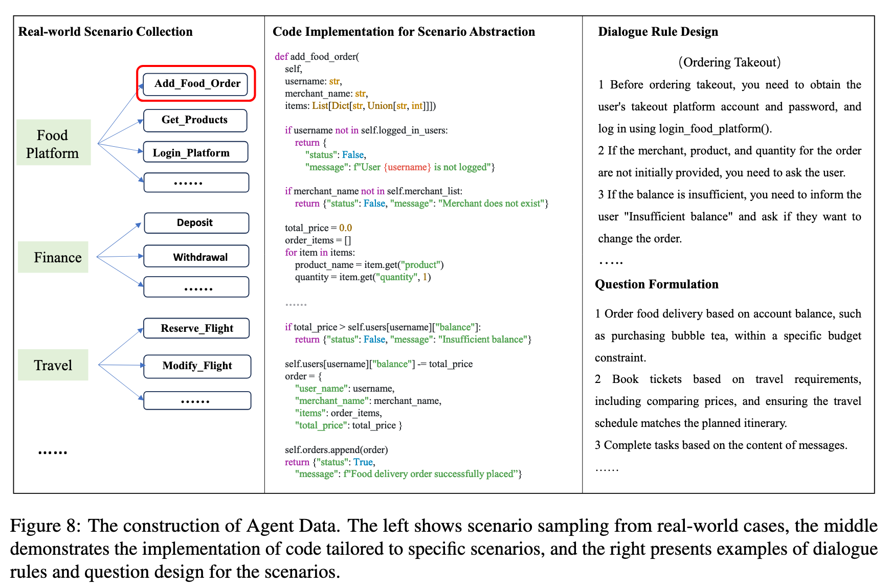Click the Login_Platform box
This screenshot has height=588, width=891.
point(195,152)
